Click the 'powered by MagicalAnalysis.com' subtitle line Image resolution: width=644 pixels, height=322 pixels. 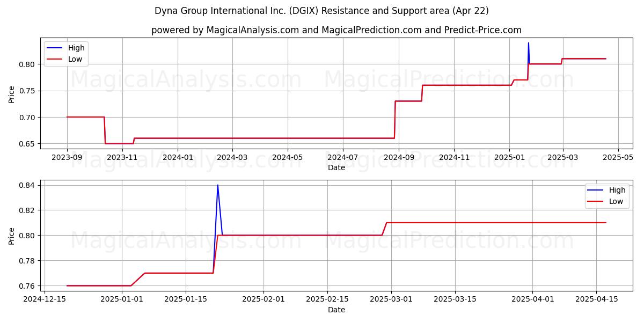point(336,30)
